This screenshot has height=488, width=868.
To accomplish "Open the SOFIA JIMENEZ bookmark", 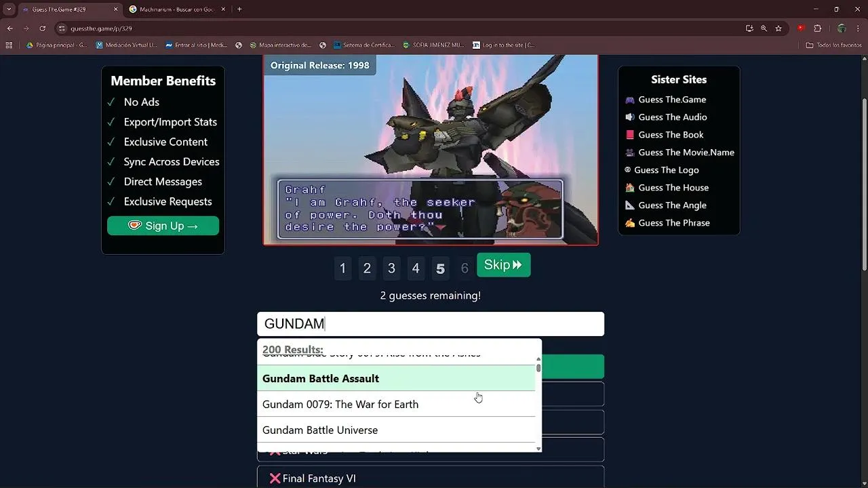I will pos(433,45).
